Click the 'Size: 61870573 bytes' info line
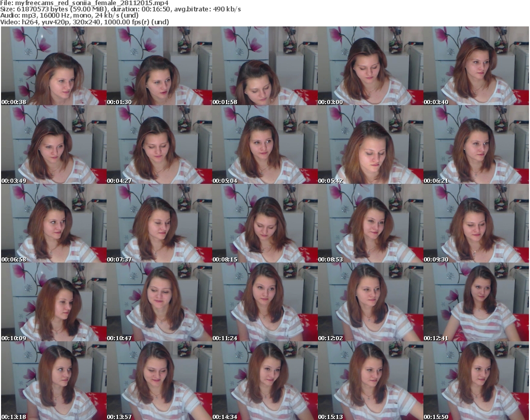This screenshot has height=420, width=530. pyautogui.click(x=120, y=9)
